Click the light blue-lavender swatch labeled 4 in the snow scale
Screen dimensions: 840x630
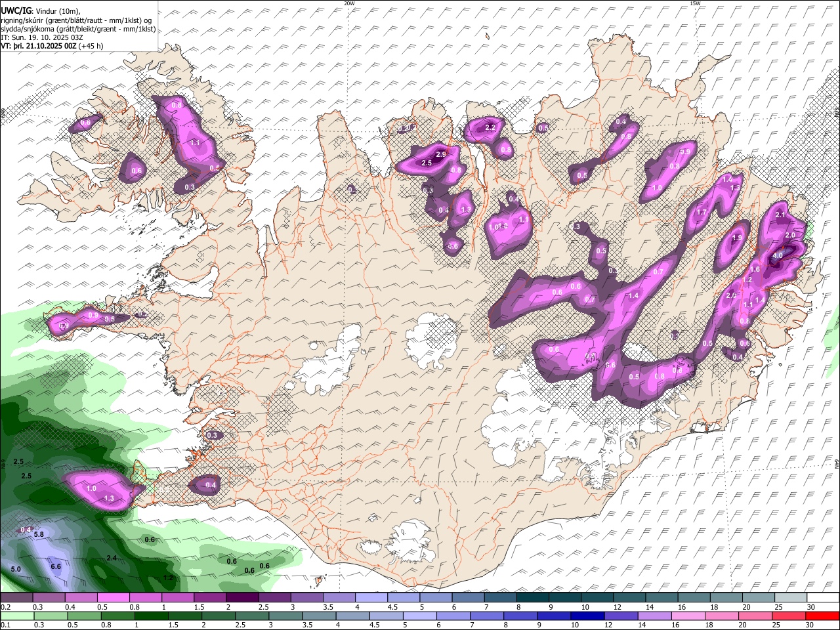click(x=371, y=598)
